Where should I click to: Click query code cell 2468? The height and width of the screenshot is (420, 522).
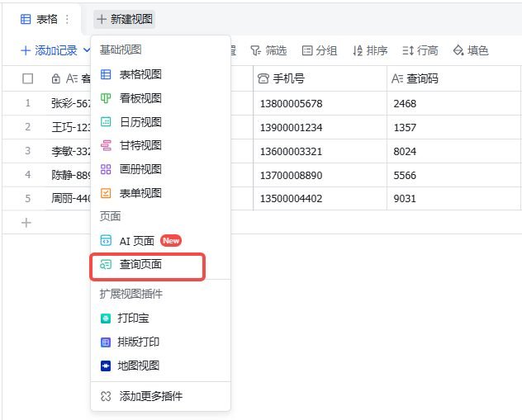(x=453, y=103)
